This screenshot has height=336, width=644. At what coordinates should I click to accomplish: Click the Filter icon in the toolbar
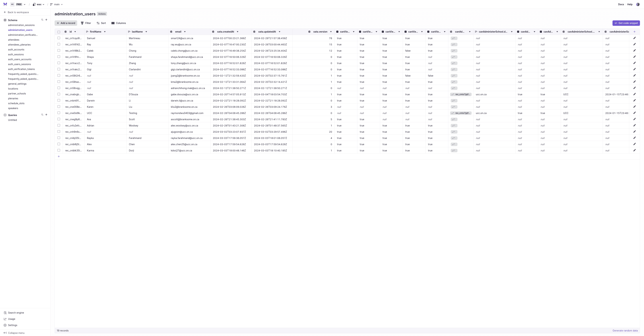(83, 23)
